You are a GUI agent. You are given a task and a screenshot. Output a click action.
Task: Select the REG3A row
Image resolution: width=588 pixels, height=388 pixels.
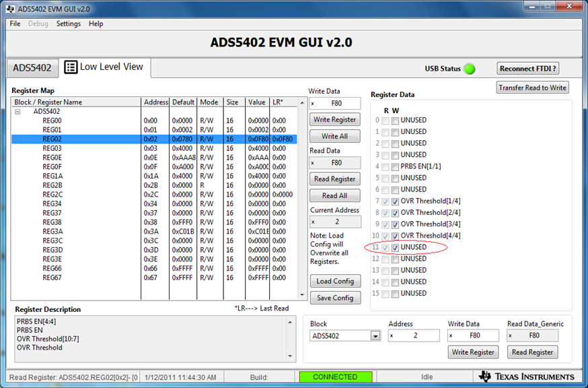coord(154,231)
